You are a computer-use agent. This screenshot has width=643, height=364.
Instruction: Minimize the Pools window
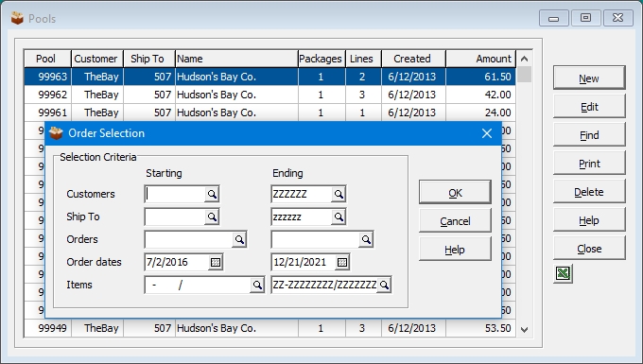553,19
